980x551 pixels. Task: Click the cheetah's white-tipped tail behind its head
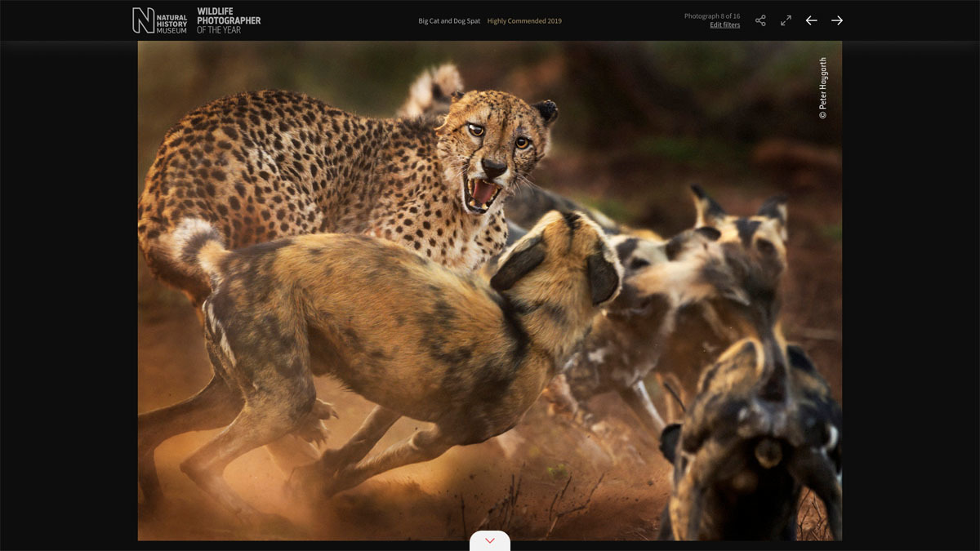tap(437, 86)
